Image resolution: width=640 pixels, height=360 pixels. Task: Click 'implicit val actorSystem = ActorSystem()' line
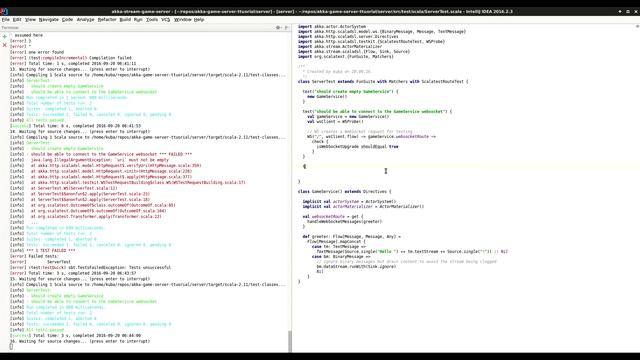coord(349,201)
